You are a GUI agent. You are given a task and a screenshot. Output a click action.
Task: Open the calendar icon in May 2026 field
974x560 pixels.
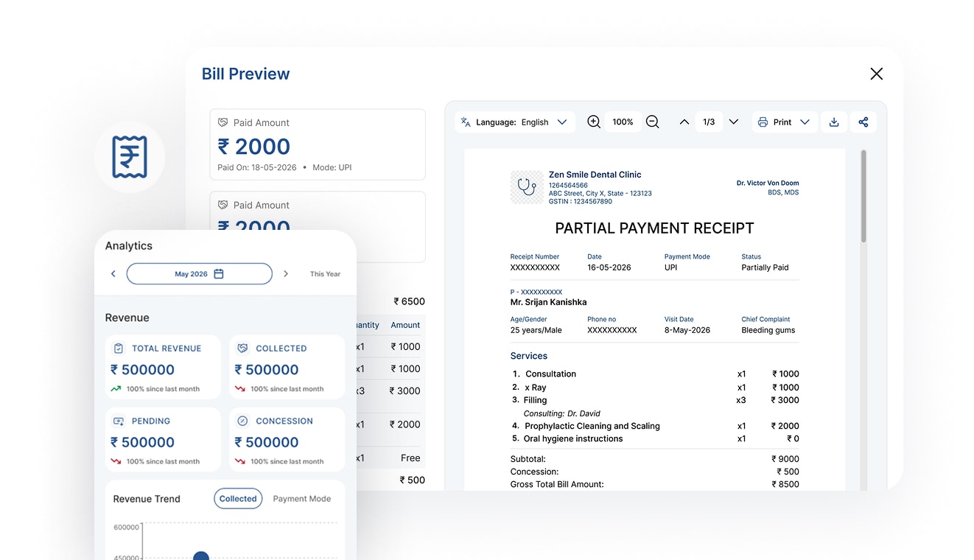[x=219, y=274]
